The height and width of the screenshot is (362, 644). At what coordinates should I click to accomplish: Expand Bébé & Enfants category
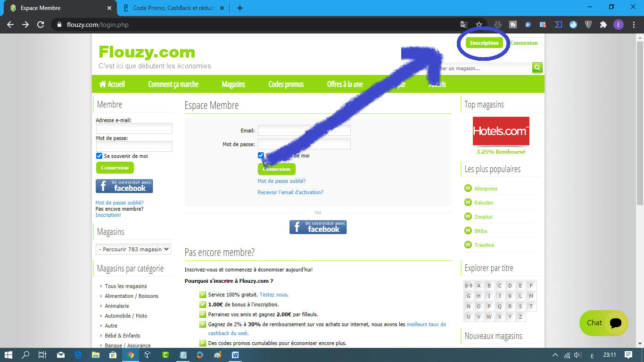point(123,336)
